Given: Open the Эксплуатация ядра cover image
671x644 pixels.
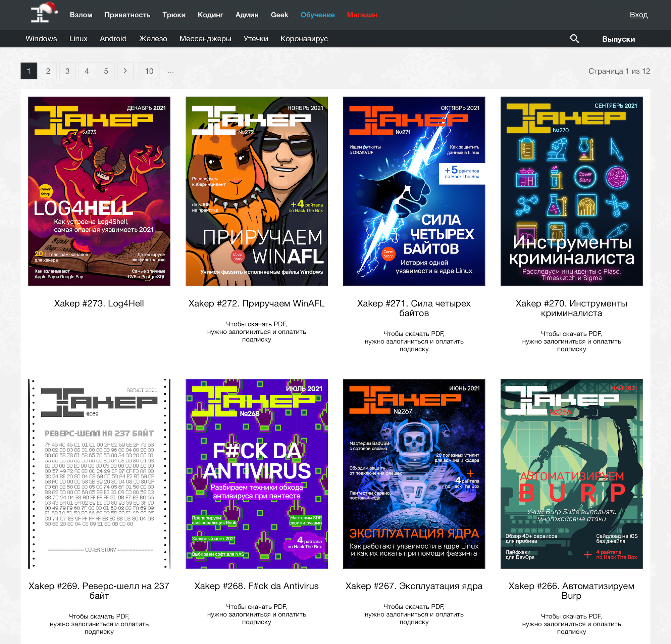Looking at the screenshot, I should click(x=414, y=474).
